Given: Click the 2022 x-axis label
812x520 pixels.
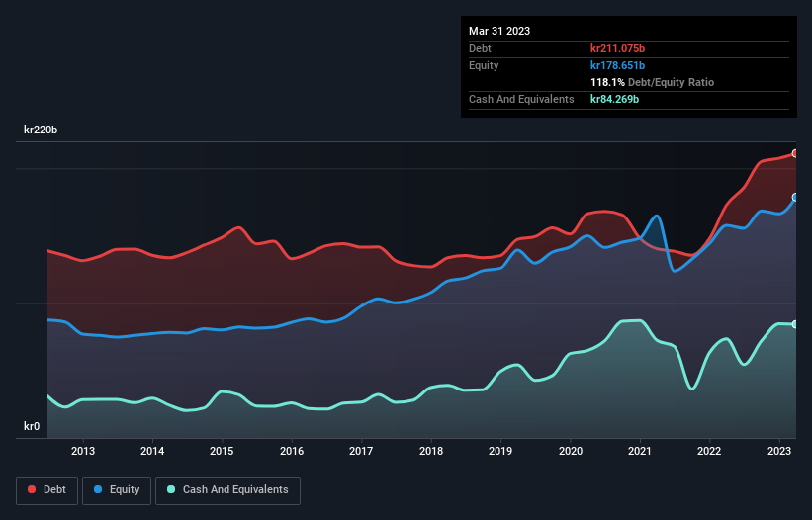Looking at the screenshot, I should (x=709, y=451).
